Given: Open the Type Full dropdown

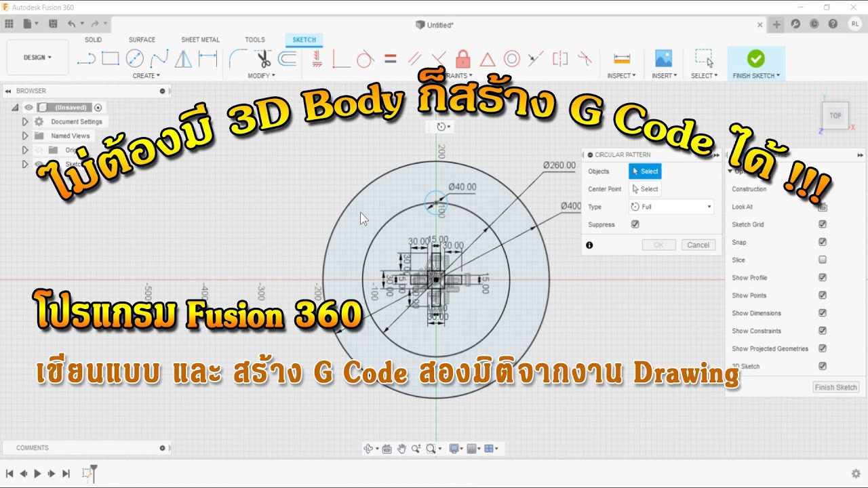Looking at the screenshot, I should click(x=671, y=207).
